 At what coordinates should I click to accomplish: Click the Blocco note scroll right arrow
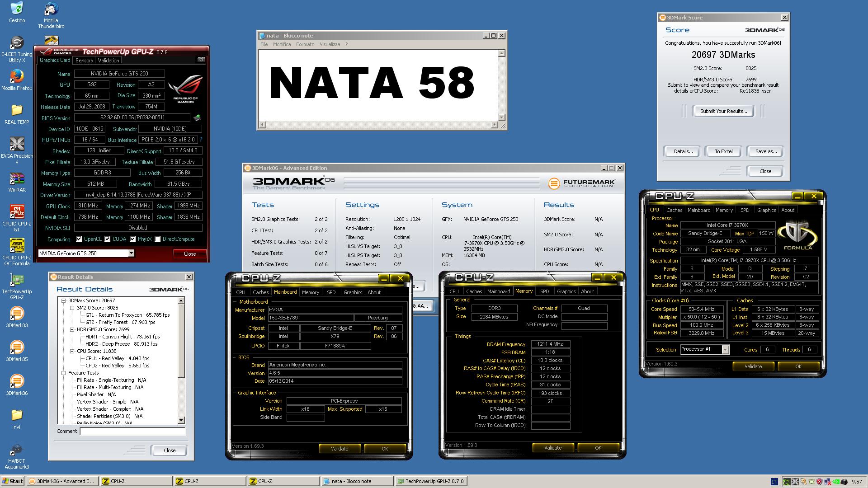[495, 125]
